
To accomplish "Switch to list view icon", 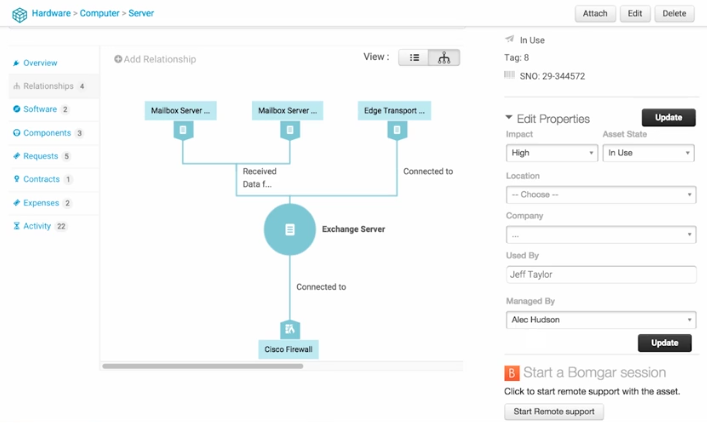I will point(414,58).
